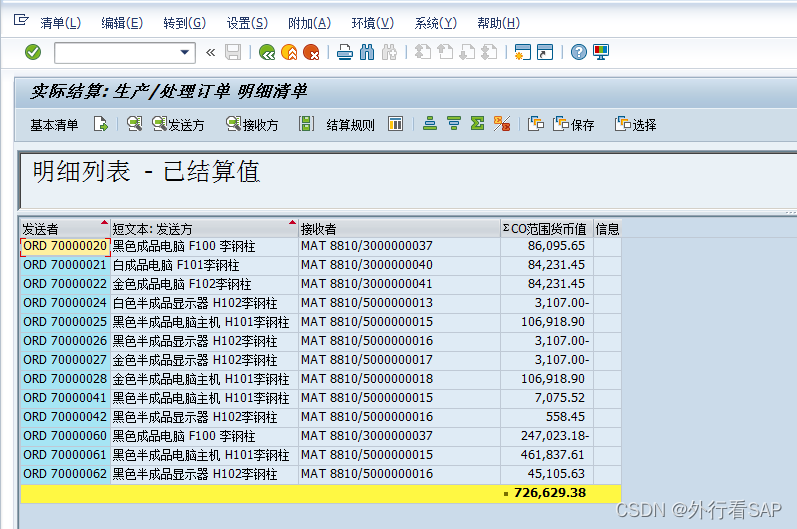Image resolution: width=797 pixels, height=529 pixels.
Task: Click the Sum total sigma icon
Action: point(477,123)
